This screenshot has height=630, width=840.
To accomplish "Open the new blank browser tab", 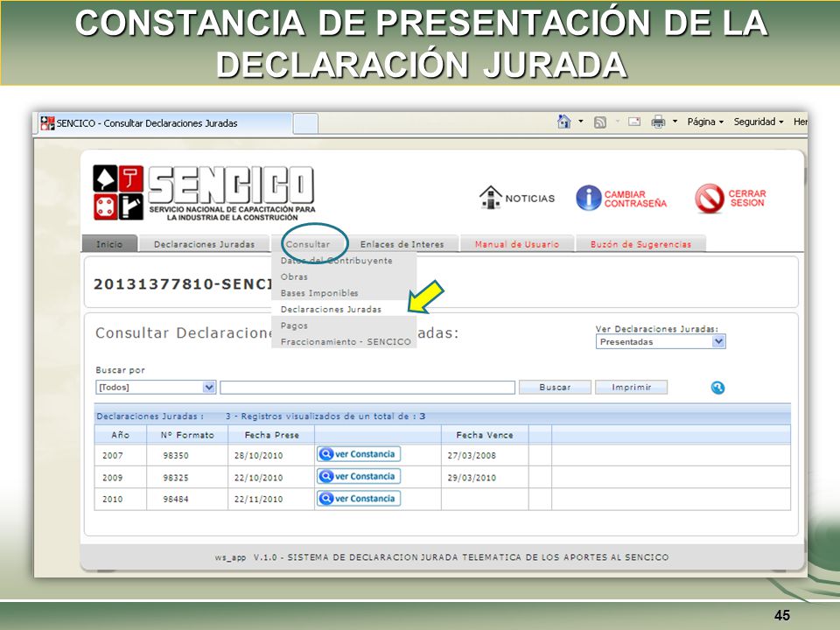I will pyautogui.click(x=305, y=123).
